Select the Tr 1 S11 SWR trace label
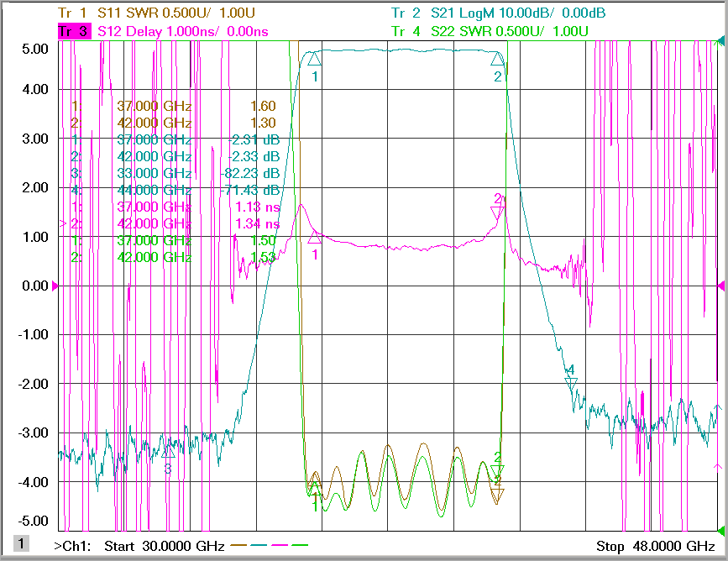The width and height of the screenshot is (728, 561). coord(156,13)
